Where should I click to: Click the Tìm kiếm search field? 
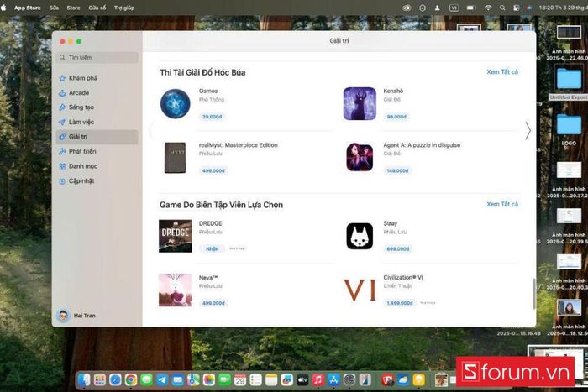pos(98,57)
